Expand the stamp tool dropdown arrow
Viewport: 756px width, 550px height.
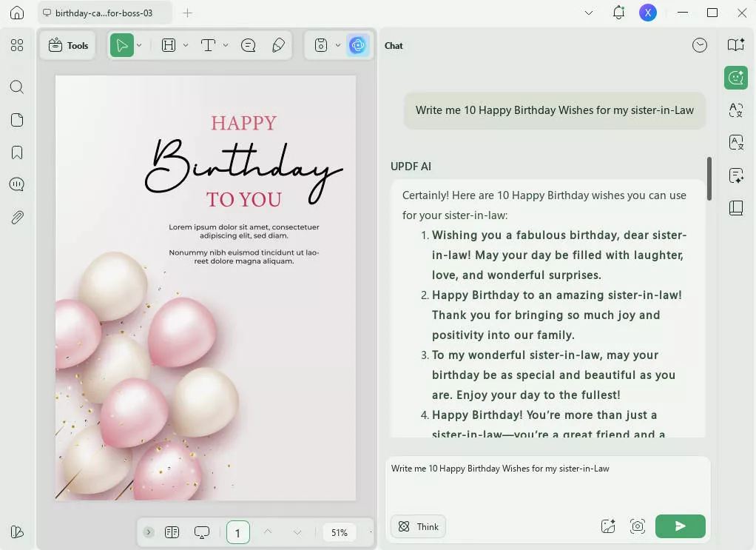[x=338, y=45]
